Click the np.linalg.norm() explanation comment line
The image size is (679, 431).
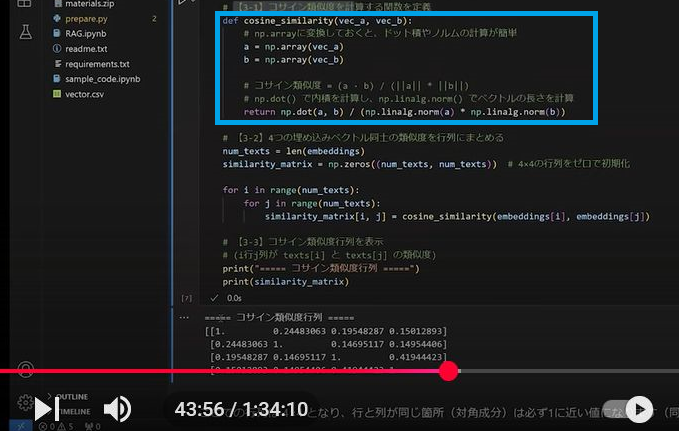(x=408, y=99)
